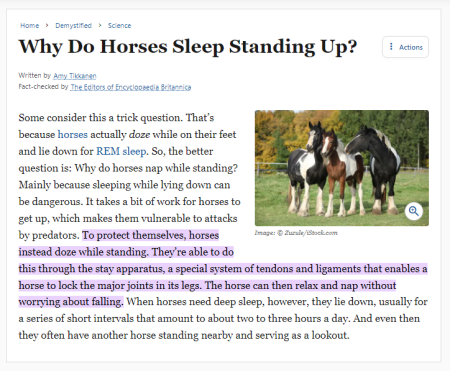Open the Demystified breadcrumb
The width and height of the screenshot is (450, 371).
73,26
